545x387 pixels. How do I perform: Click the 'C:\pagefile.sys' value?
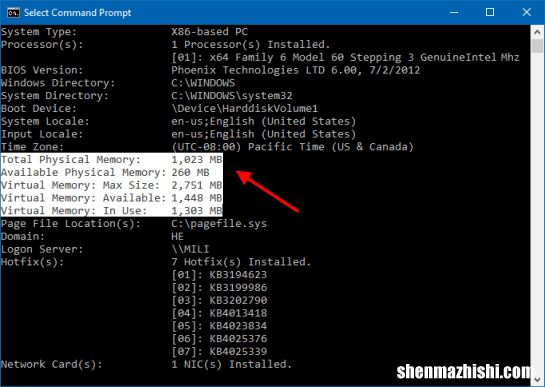pos(219,224)
